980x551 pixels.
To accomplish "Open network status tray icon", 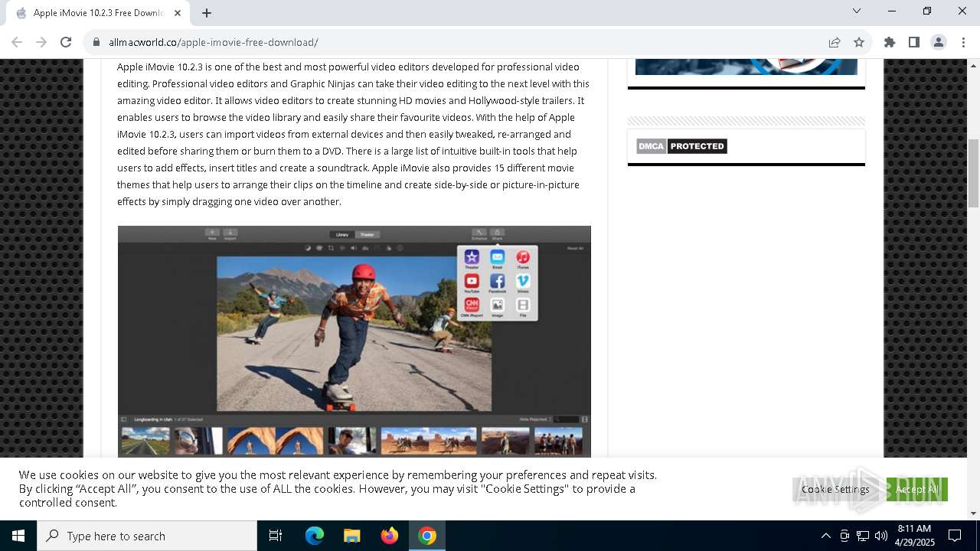I will tap(863, 536).
